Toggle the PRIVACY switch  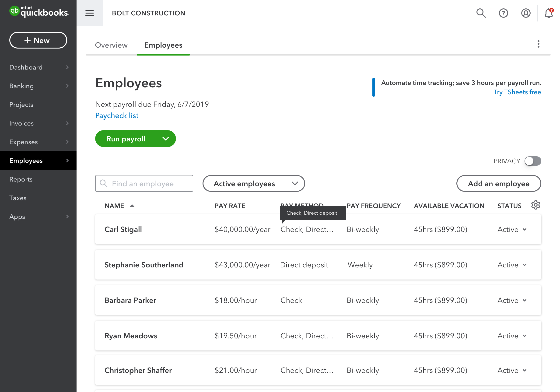(x=533, y=161)
